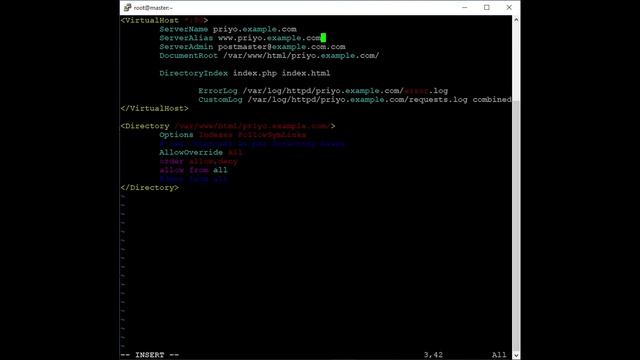640x360 pixels.
Task: Click the All scroll position indicator
Action: point(499,355)
